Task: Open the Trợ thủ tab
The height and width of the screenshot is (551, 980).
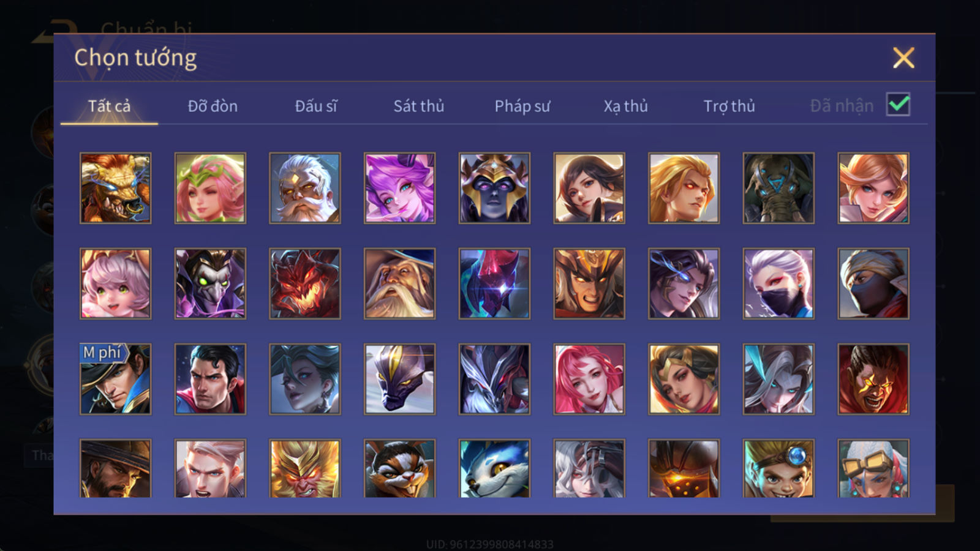Action: point(729,106)
